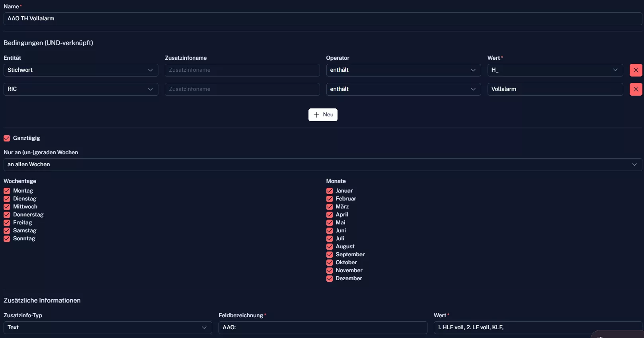644x338 pixels.
Task: Disable Montag in Wochentage
Action: tap(7, 191)
